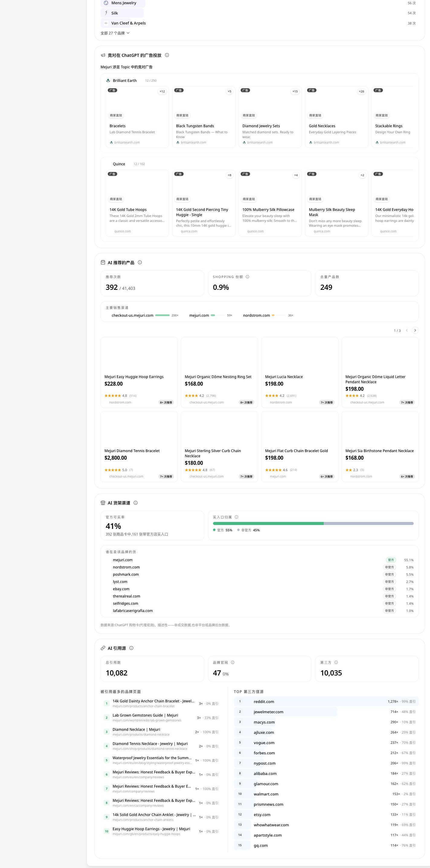The height and width of the screenshot is (868, 430).
Task: Open Mejuri Flat Curb Chain Bracelet Gold card
Action: [x=300, y=446]
